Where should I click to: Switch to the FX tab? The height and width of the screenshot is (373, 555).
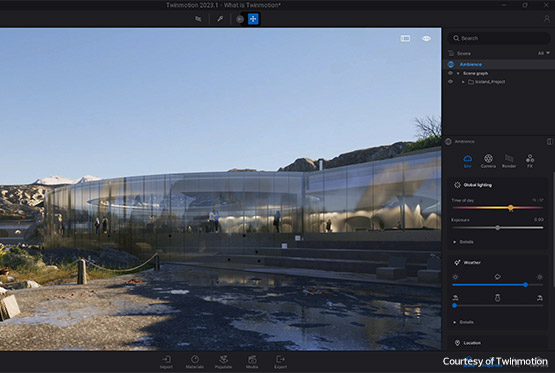(x=530, y=161)
